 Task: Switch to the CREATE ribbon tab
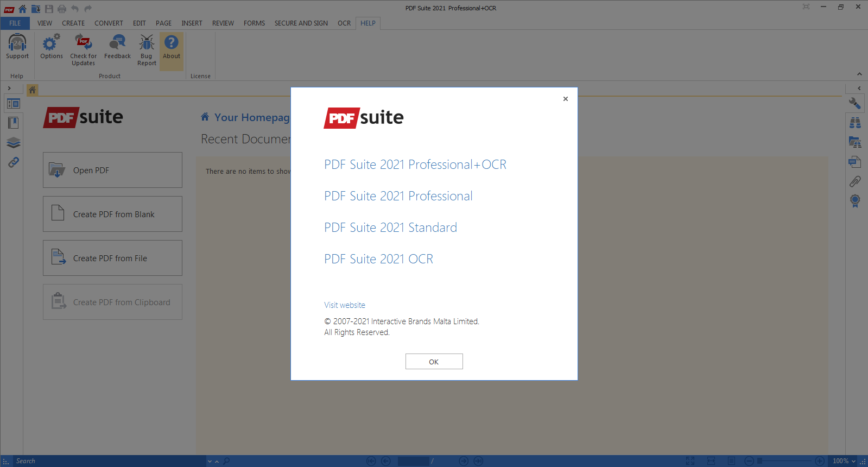pyautogui.click(x=73, y=23)
